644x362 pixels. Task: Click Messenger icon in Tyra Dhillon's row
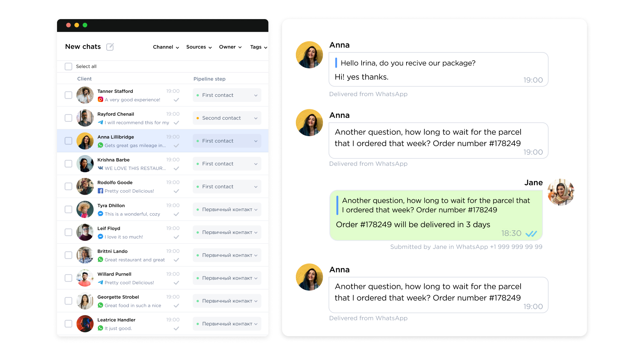point(100,214)
